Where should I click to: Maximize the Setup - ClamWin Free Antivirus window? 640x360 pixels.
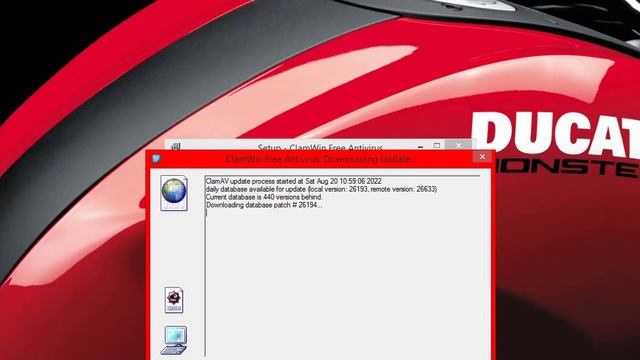[x=437, y=146]
